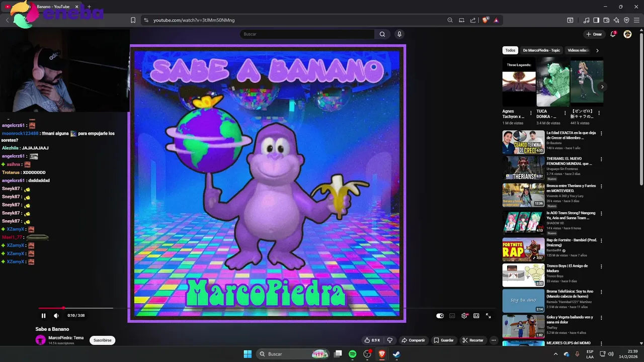The width and height of the screenshot is (644, 362).
Task: Open Tronco Boys El Amigo de Maduro title
Action: click(x=567, y=268)
